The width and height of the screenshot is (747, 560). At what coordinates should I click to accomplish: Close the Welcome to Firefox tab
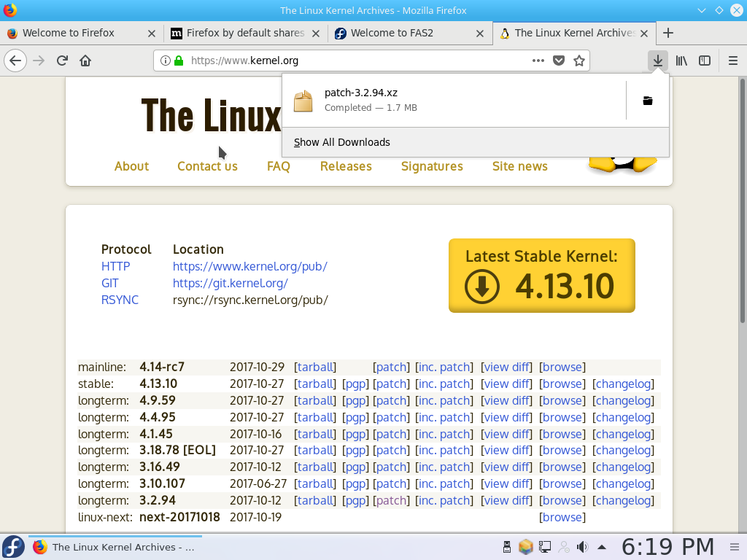(152, 34)
